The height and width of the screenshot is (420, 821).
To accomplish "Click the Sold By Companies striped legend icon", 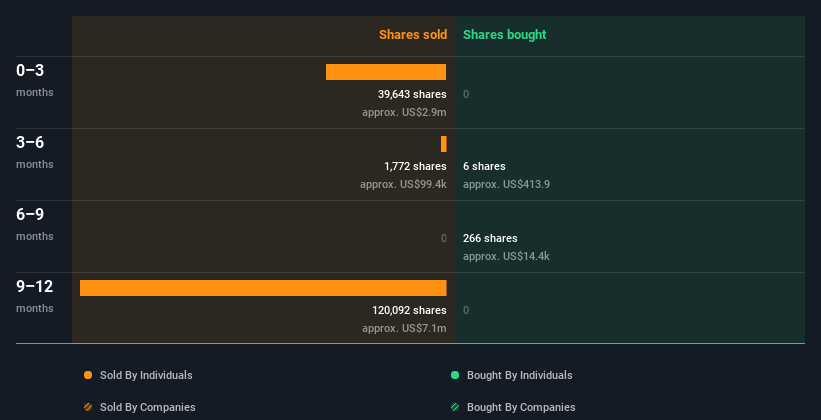I will tap(88, 407).
